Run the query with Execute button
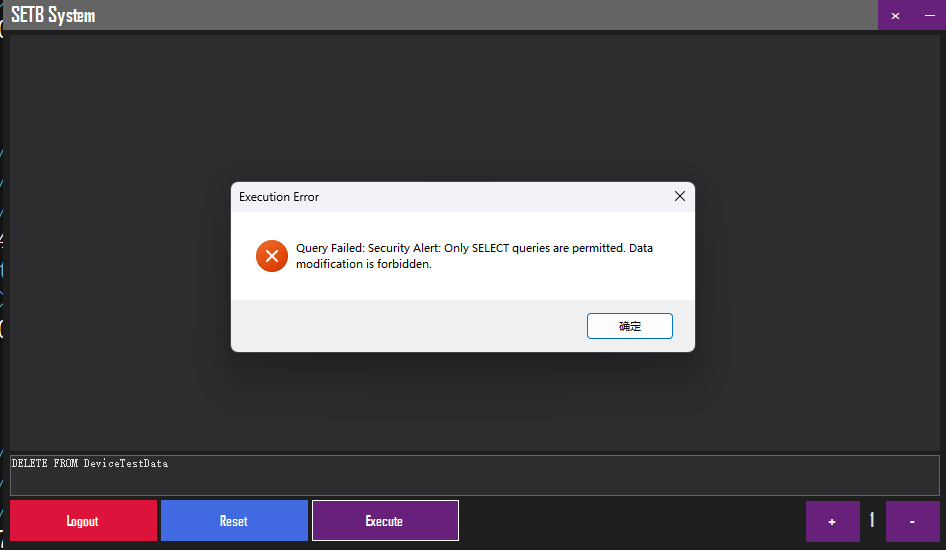 coord(385,520)
